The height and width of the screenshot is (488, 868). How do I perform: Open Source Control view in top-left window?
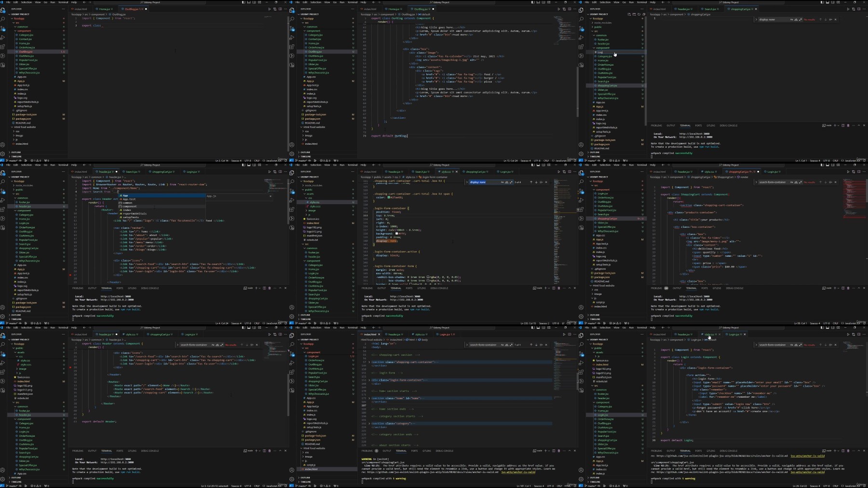pyautogui.click(x=3, y=28)
